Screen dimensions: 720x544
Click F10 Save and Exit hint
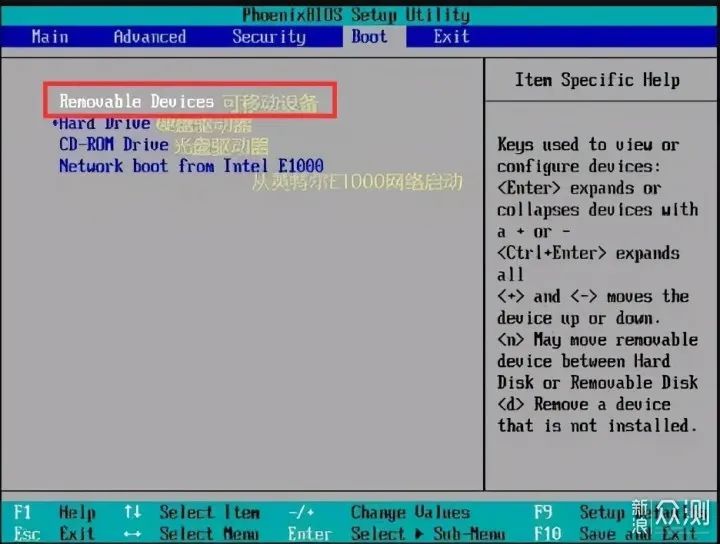[x=616, y=533]
